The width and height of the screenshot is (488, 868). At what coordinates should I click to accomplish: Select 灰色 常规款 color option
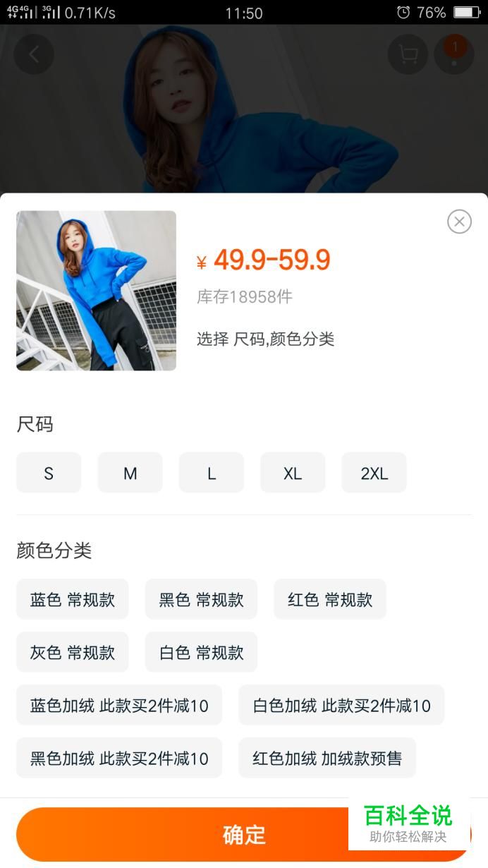point(73,652)
